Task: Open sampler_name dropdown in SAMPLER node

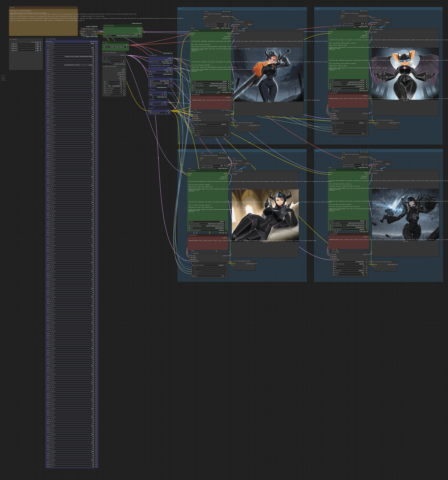Action: 161,62
